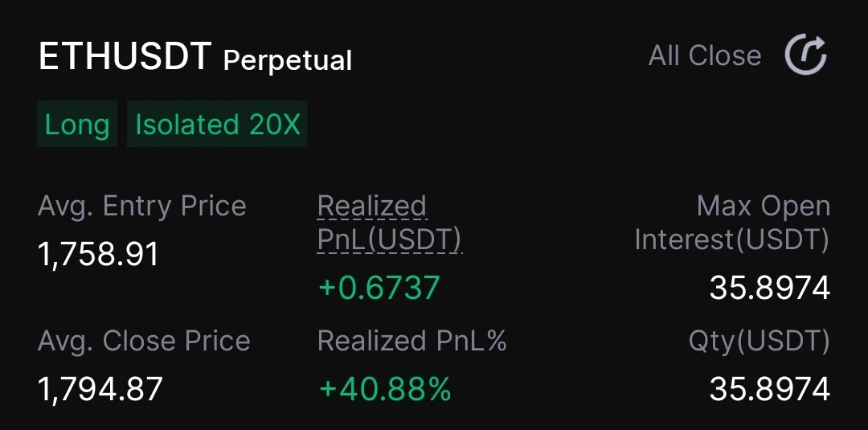This screenshot has height=430, width=868.
Task: Tap the close price value 1,794.87
Action: point(100,389)
